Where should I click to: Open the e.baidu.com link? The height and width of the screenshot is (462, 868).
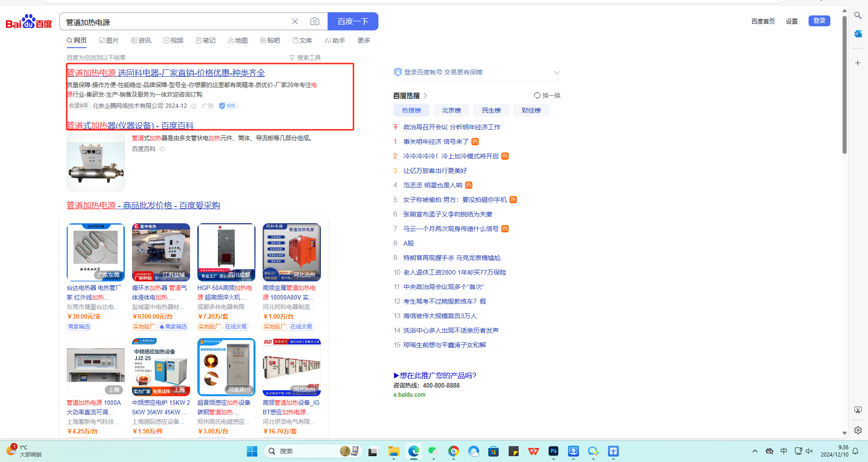(x=409, y=394)
